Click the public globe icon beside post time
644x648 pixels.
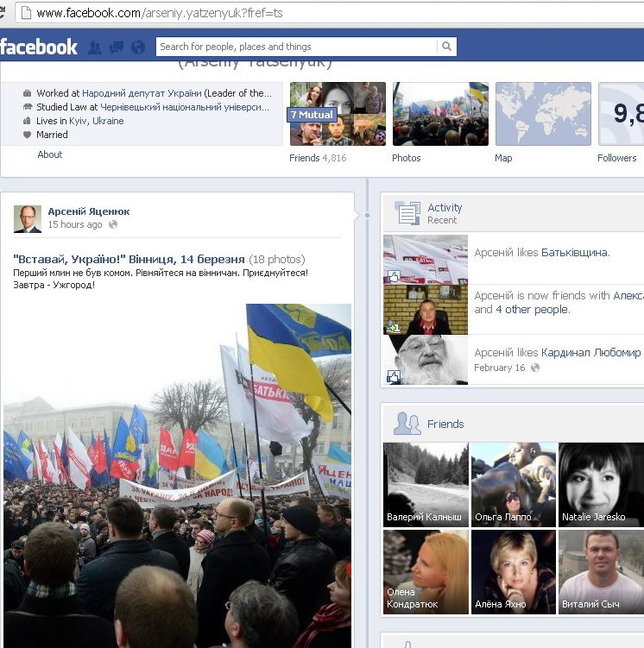113,225
